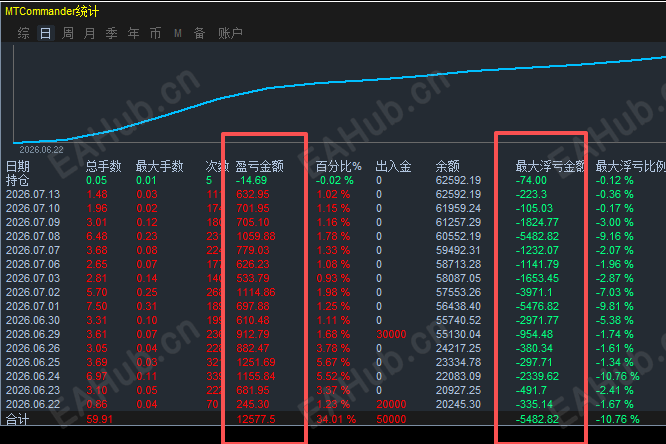Click percentage value 5.67 %
666x444 pixels.
coord(333,362)
